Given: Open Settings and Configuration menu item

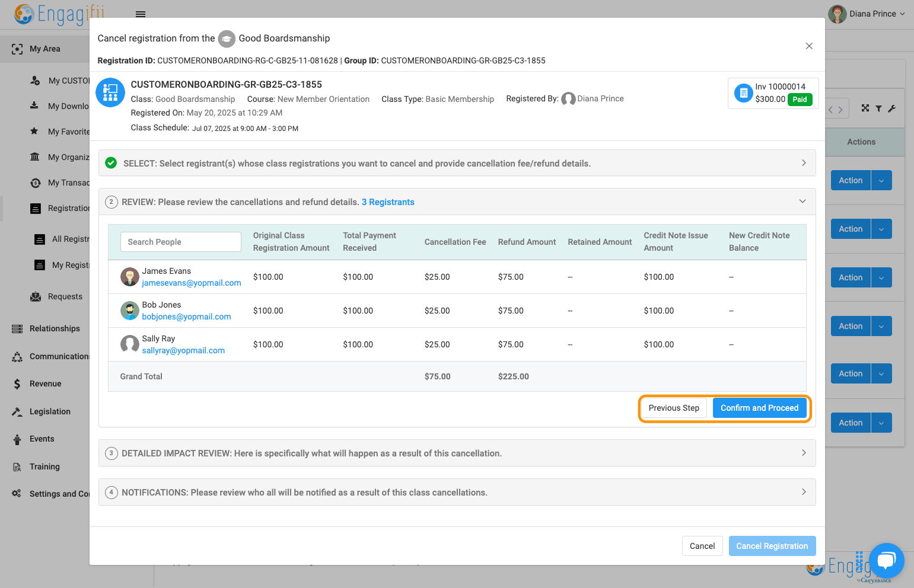Looking at the screenshot, I should 59,494.
